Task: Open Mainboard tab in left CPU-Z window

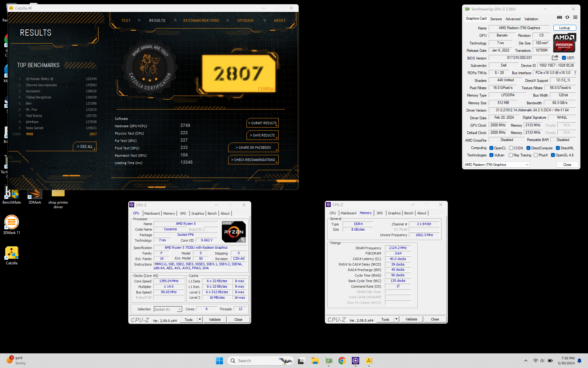Action: 152,213
